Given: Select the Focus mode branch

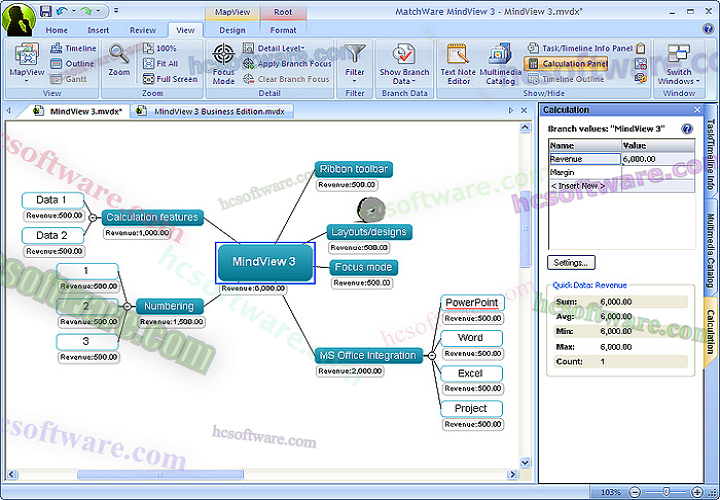Looking at the screenshot, I should coord(363,267).
